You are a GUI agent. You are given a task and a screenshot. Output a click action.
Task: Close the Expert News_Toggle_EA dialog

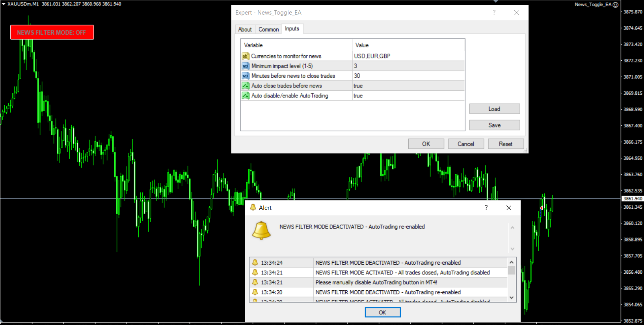tap(517, 13)
